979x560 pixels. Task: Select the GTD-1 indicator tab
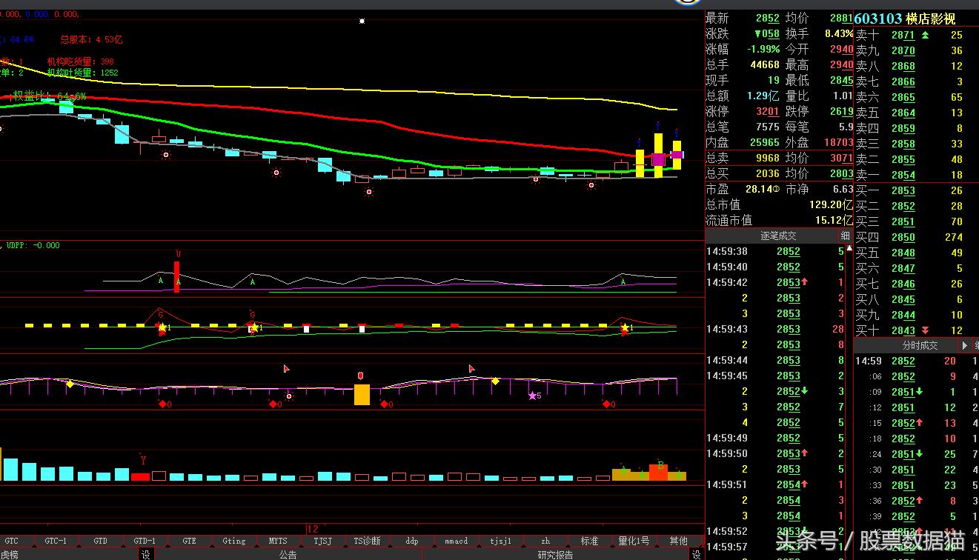[x=145, y=541]
